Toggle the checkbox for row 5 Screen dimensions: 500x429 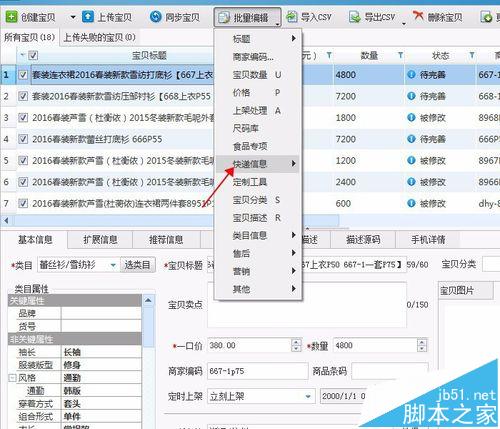click(x=23, y=161)
